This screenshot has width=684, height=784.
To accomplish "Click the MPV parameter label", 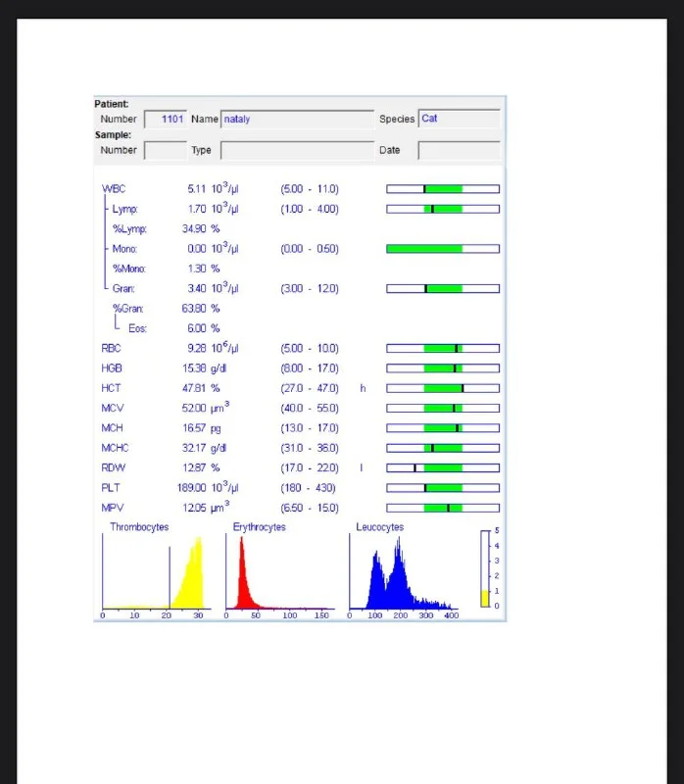I will coord(111,508).
